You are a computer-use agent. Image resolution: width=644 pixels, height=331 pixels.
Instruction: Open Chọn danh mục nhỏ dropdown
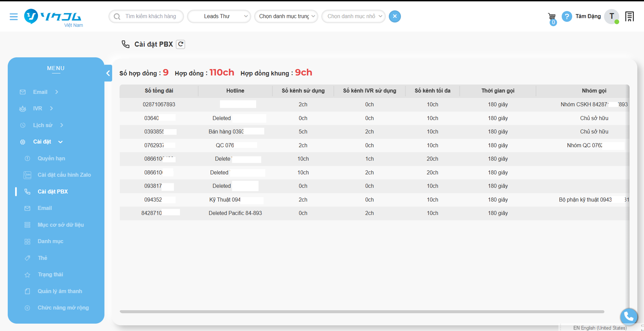[x=353, y=16]
